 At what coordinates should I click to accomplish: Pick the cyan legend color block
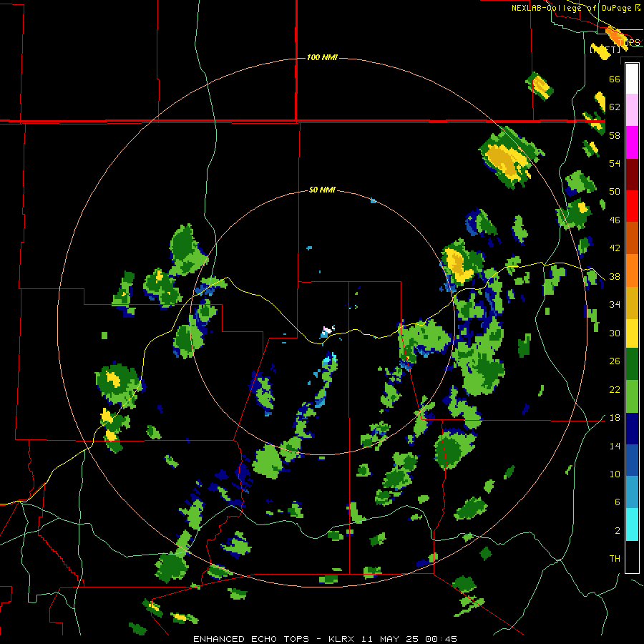pos(632,525)
